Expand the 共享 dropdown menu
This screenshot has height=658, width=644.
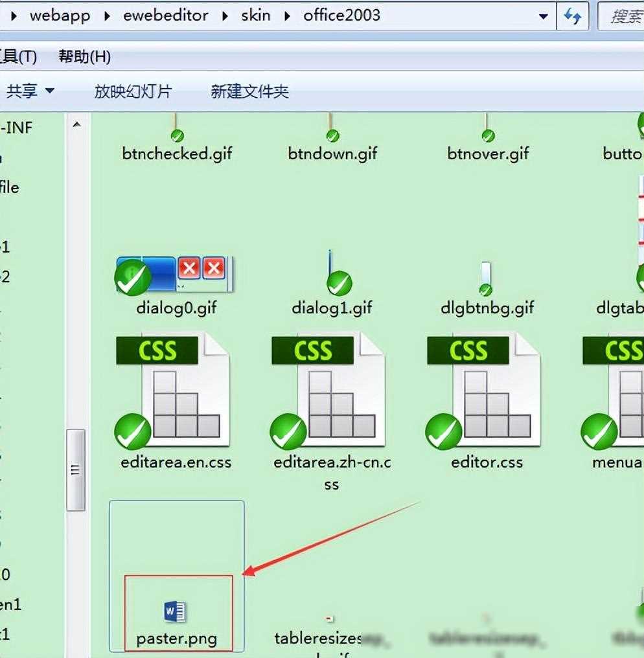(30, 91)
